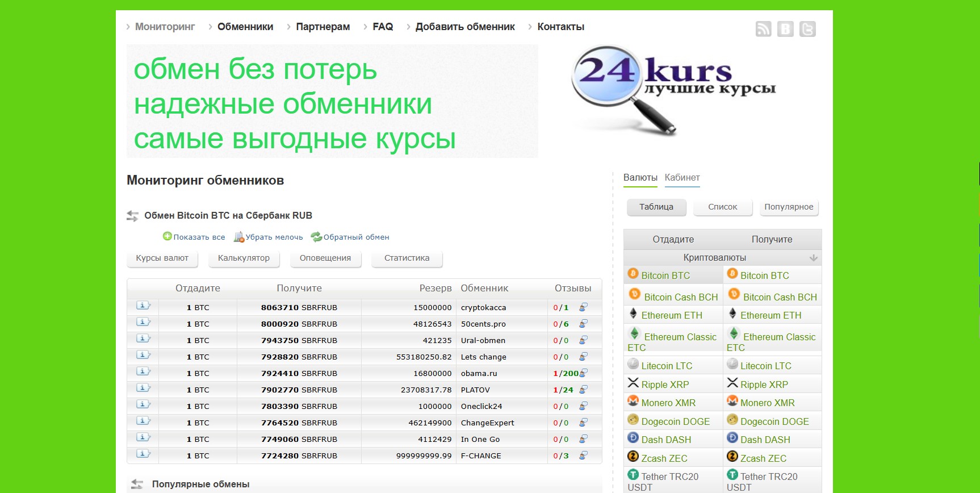This screenshot has height=493, width=980.
Task: Select Ethereum Classic ETC in Отдадите column
Action: [x=672, y=342]
